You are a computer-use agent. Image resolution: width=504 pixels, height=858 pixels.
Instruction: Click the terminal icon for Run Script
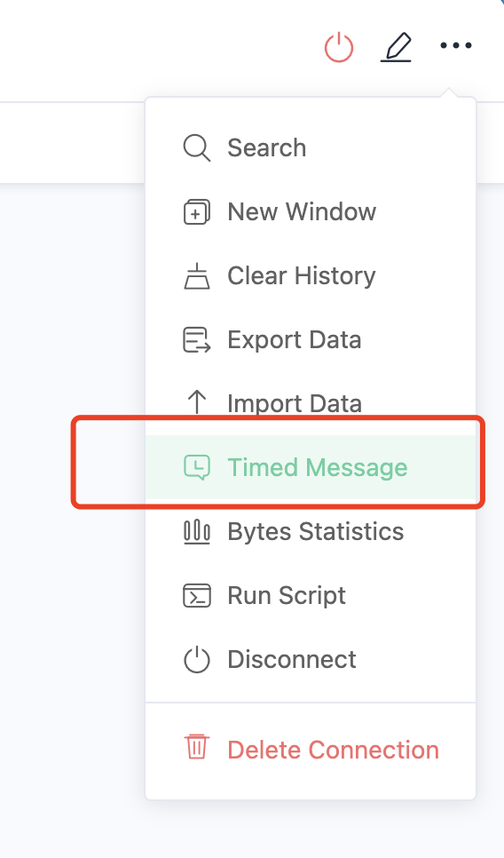click(x=197, y=595)
